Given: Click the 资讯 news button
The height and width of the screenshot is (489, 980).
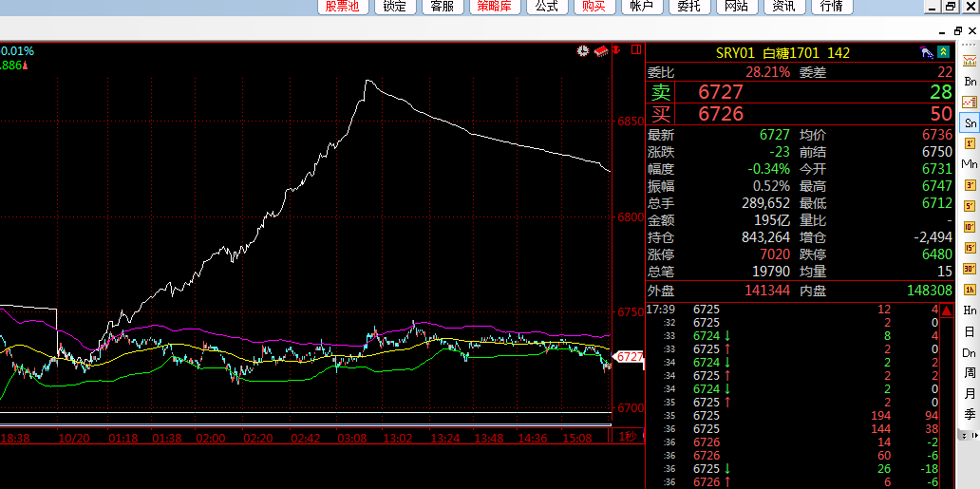Looking at the screenshot, I should pyautogui.click(x=784, y=7).
